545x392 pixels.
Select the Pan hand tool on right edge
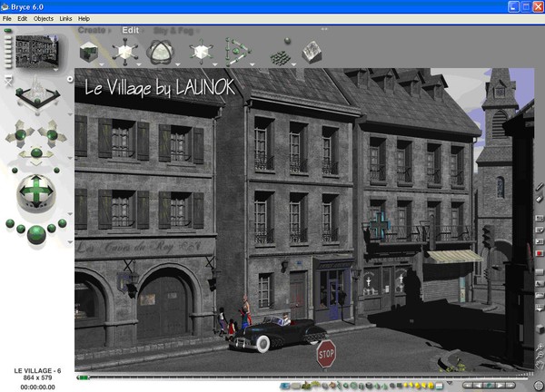(540, 364)
